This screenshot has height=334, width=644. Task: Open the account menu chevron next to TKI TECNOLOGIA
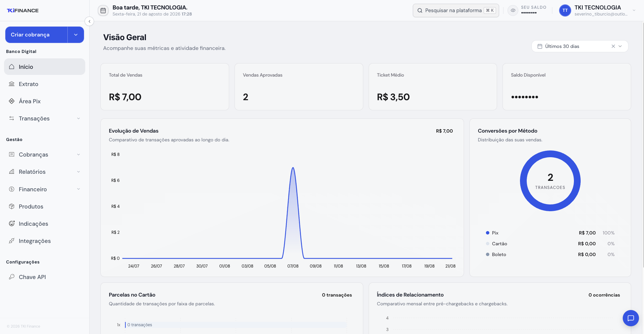(x=634, y=10)
